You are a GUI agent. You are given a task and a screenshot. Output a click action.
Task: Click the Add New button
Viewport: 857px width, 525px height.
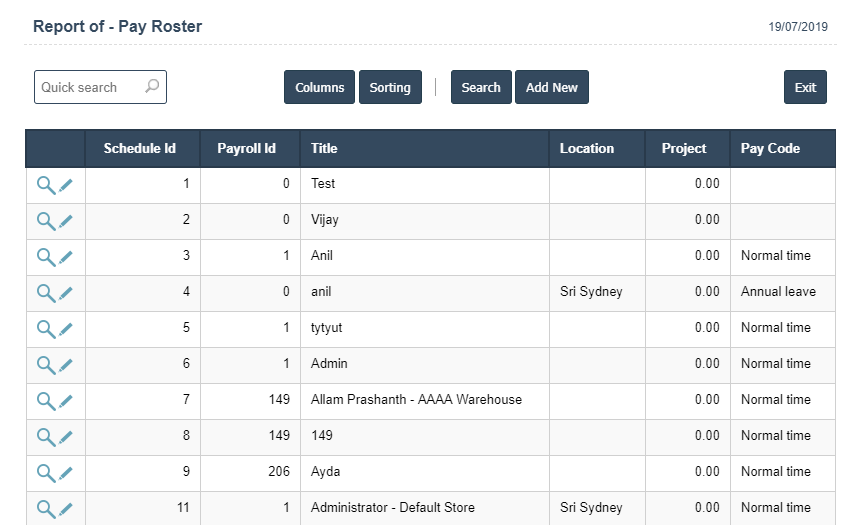tap(552, 87)
